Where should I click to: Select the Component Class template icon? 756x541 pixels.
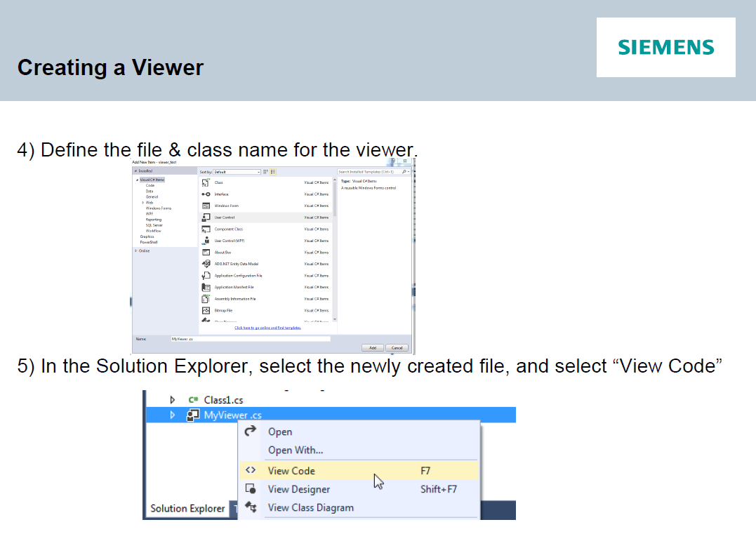click(204, 229)
